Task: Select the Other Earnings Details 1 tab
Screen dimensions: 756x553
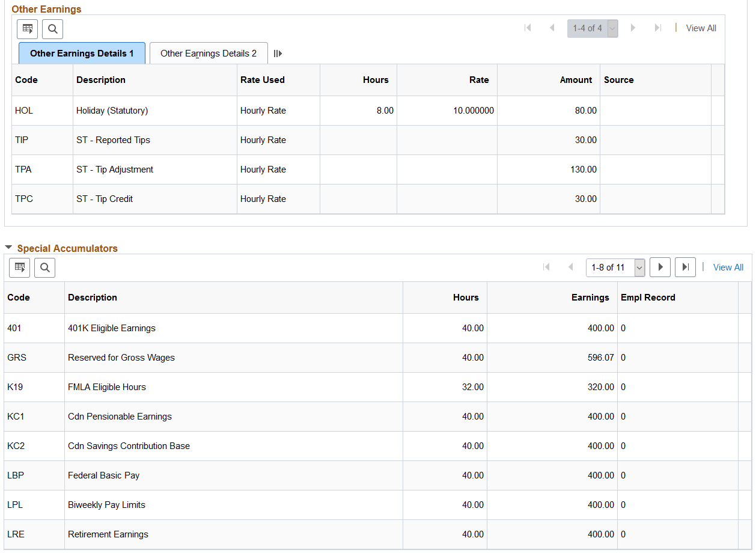Action: pos(82,53)
